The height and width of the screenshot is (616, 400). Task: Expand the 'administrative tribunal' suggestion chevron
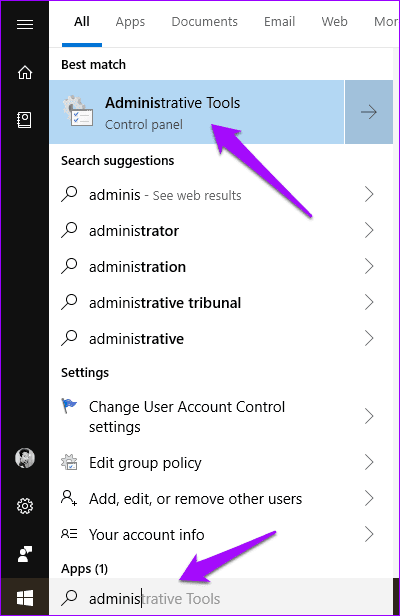(x=369, y=302)
